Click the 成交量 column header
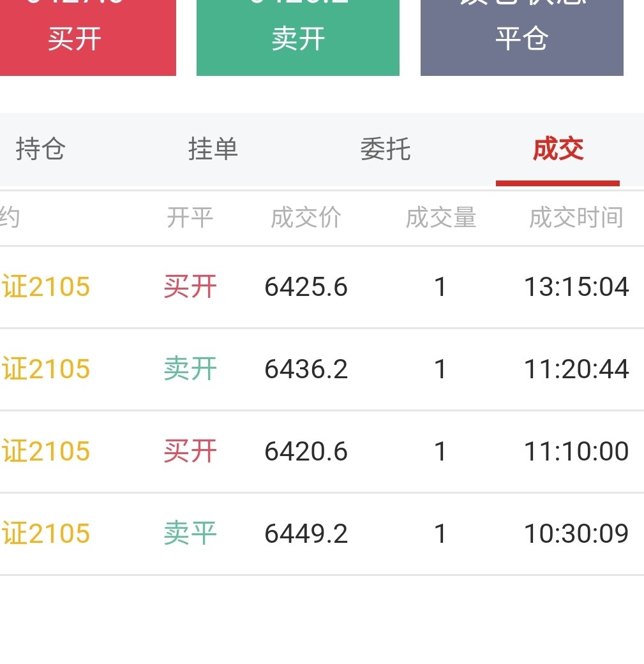 [x=441, y=218]
